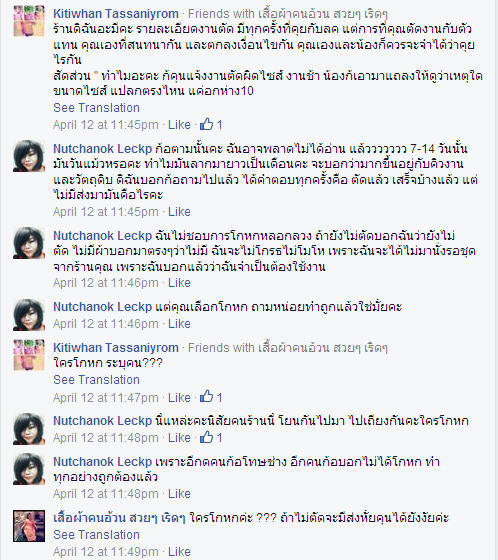
Task: Open shop page avatar on last comment
Action: tap(29, 526)
